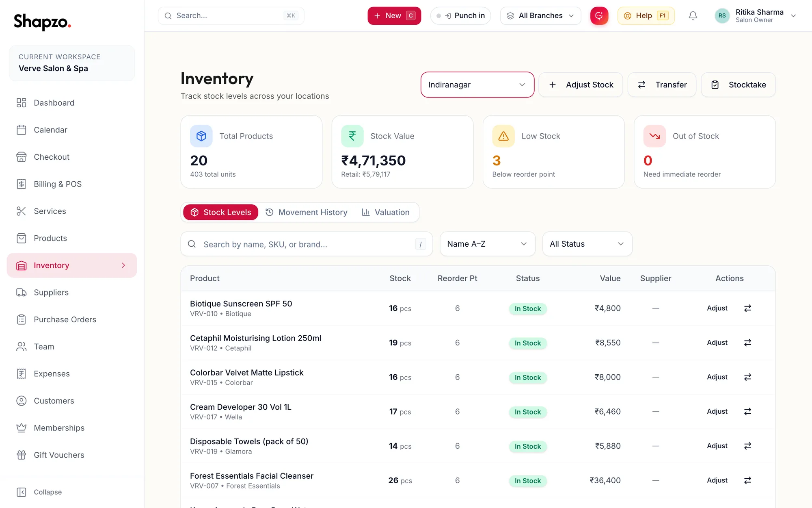Click transfer arrows for Biotique Sunscreen row

(x=747, y=308)
